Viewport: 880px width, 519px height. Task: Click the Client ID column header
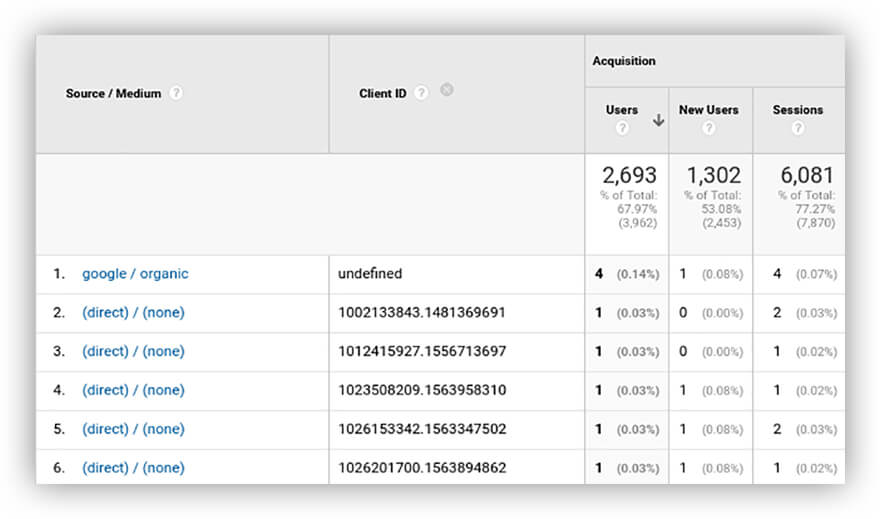point(382,94)
